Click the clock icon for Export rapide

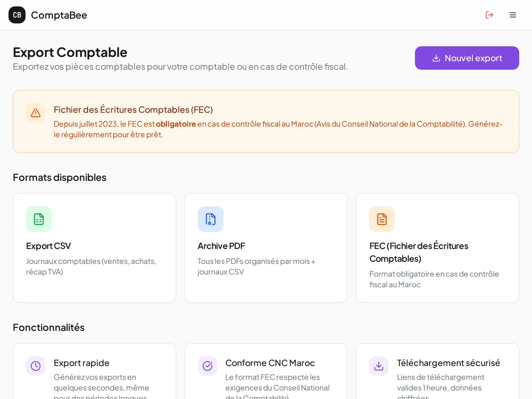[x=36, y=366]
